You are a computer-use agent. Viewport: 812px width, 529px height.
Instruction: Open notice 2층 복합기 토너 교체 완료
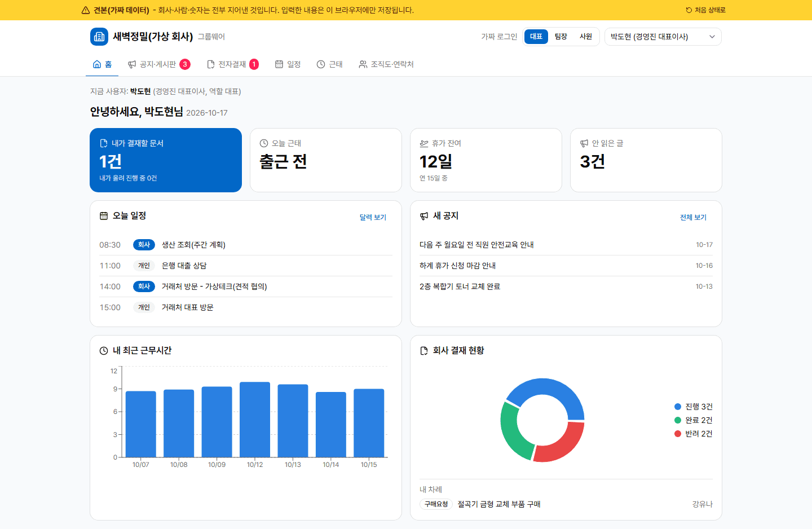tap(566, 286)
